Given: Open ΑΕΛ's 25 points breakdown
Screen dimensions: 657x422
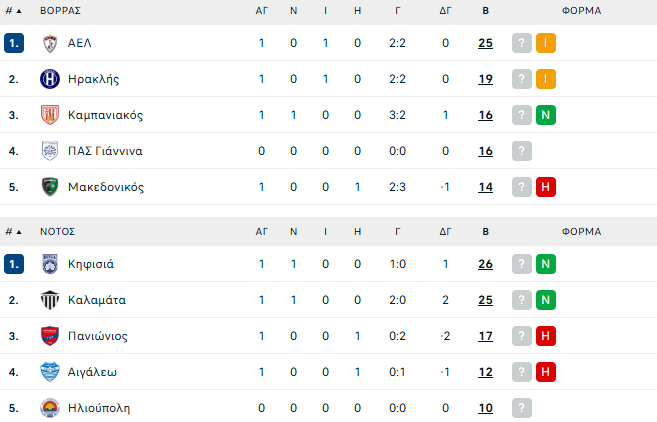Looking at the screenshot, I should click(485, 43).
